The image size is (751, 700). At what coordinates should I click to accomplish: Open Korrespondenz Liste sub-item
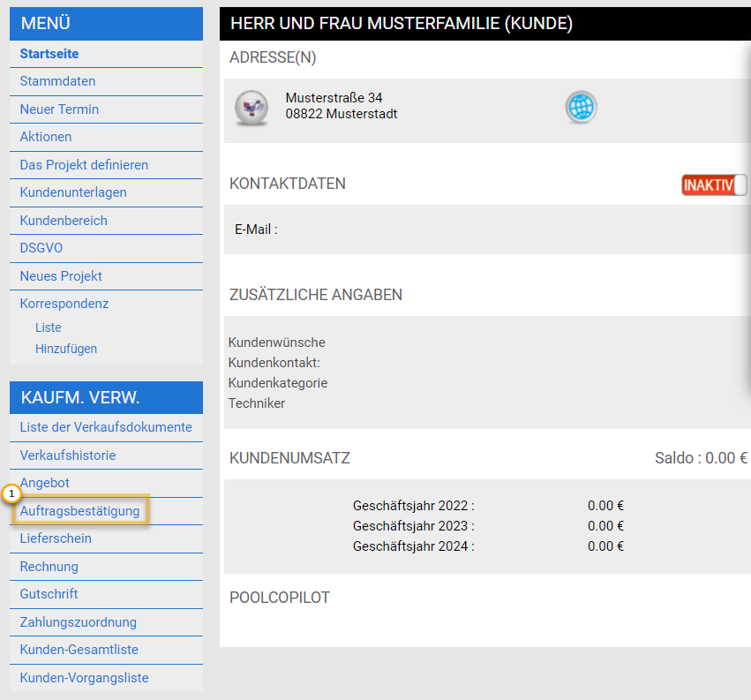(x=49, y=327)
